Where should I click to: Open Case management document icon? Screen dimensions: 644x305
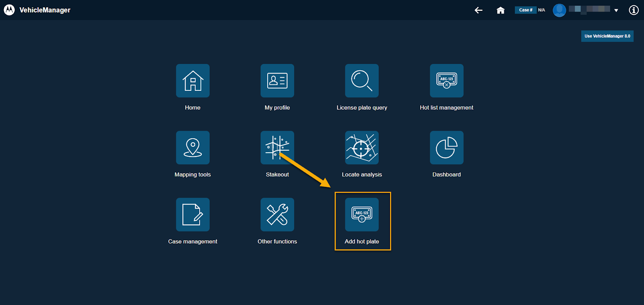193,215
